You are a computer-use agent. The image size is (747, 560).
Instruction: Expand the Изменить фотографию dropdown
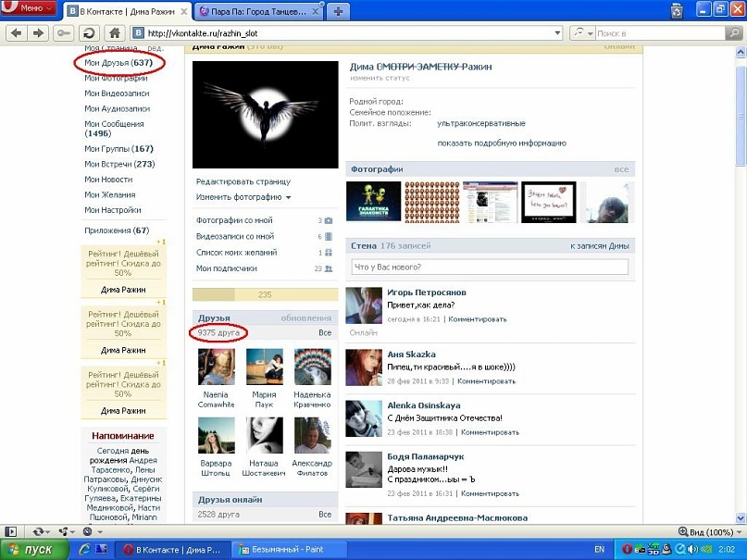(243, 197)
